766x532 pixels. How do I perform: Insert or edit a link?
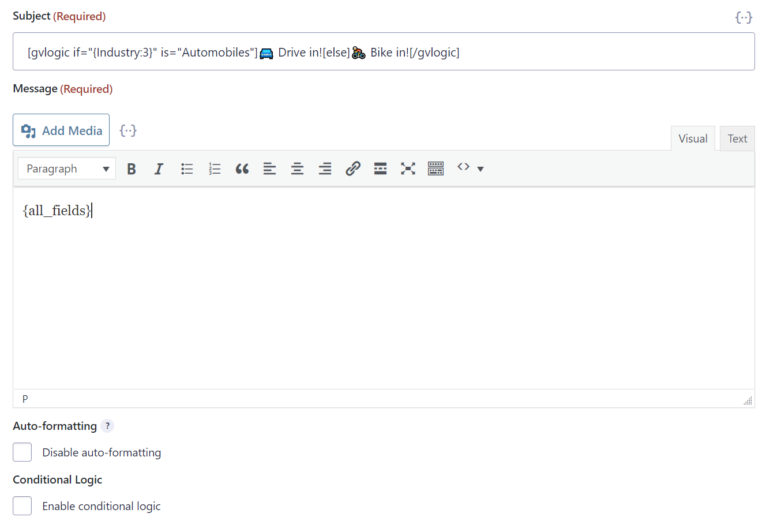[x=352, y=168]
